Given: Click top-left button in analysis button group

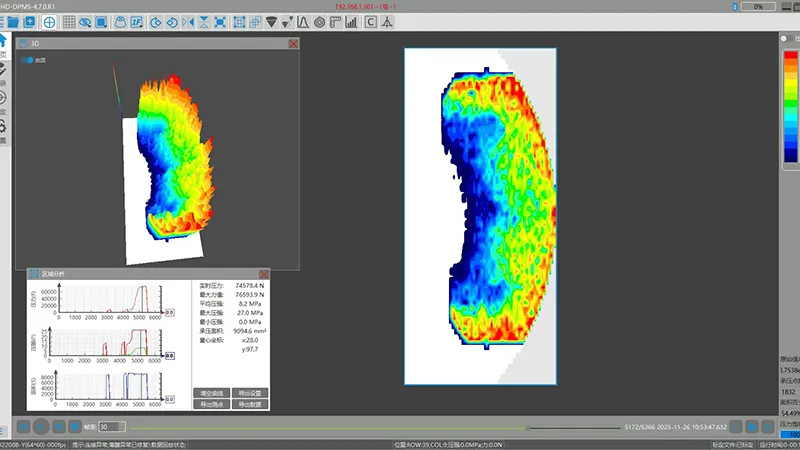Looking at the screenshot, I should coord(212,393).
